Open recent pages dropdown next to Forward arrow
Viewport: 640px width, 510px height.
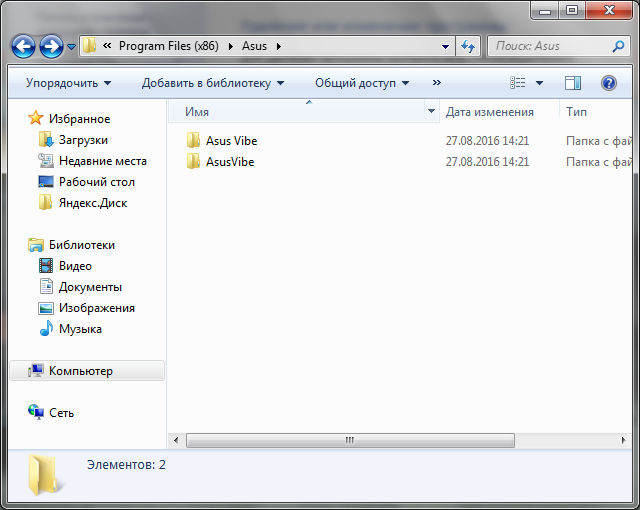click(x=71, y=47)
